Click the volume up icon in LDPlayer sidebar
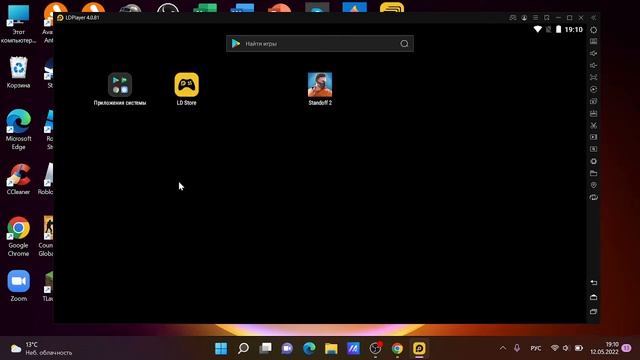 point(593,53)
